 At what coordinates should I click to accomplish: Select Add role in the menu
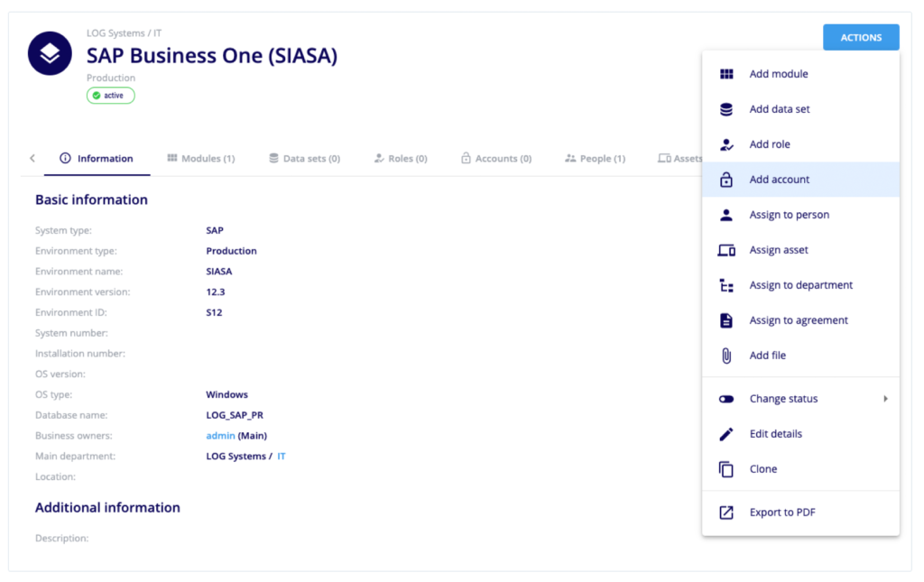pos(801,144)
